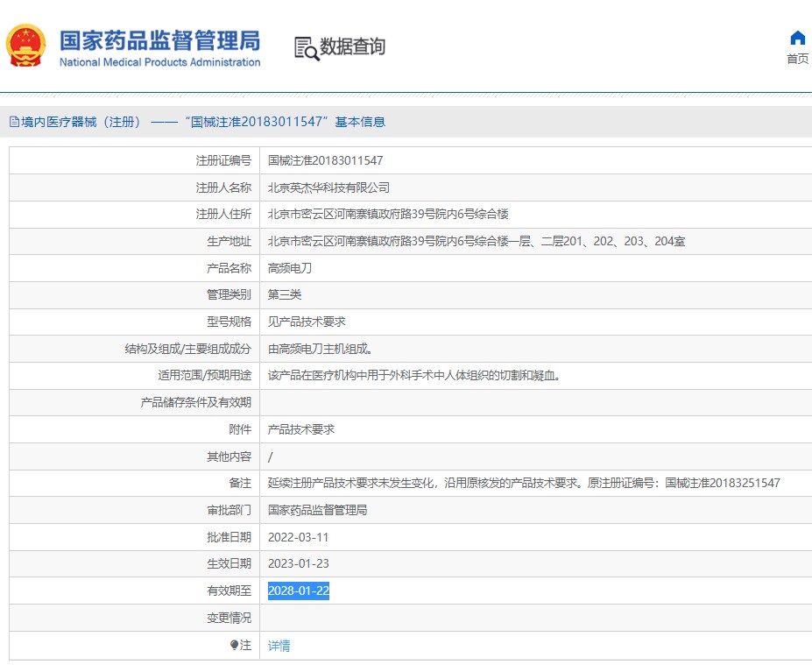Click the 批准日期 row label
This screenshot has width=812, height=665.
click(229, 537)
